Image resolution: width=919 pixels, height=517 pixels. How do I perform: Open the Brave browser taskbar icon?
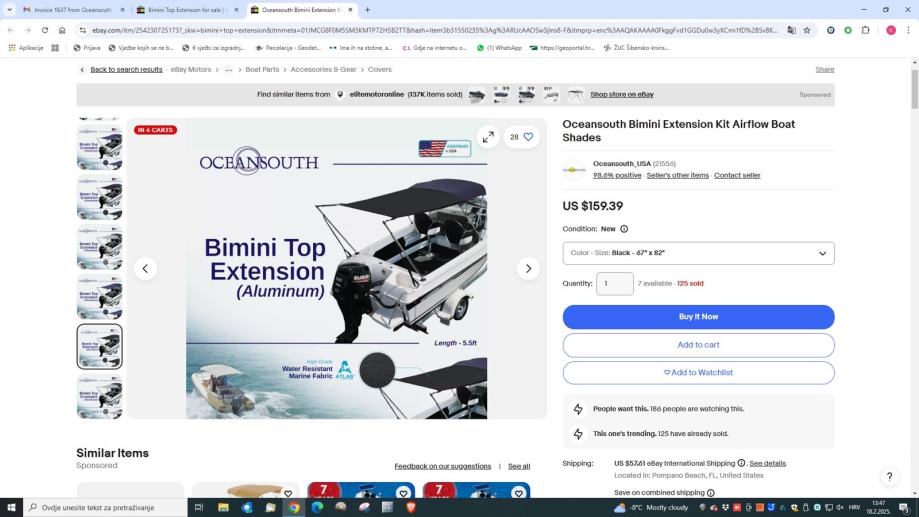[x=411, y=507]
